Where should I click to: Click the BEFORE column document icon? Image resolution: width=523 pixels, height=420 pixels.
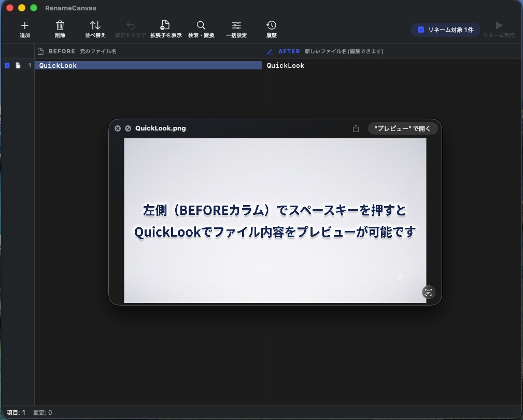pos(41,51)
